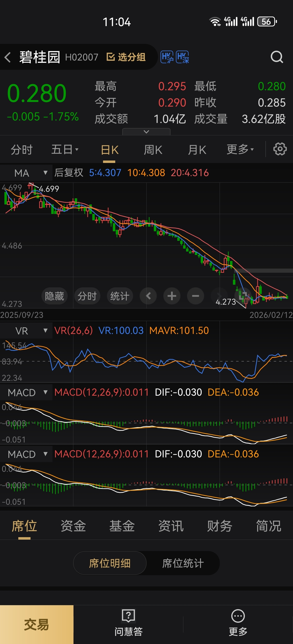293x644 pixels.
Task: Open the 五日 period dropdown
Action: coord(65,150)
